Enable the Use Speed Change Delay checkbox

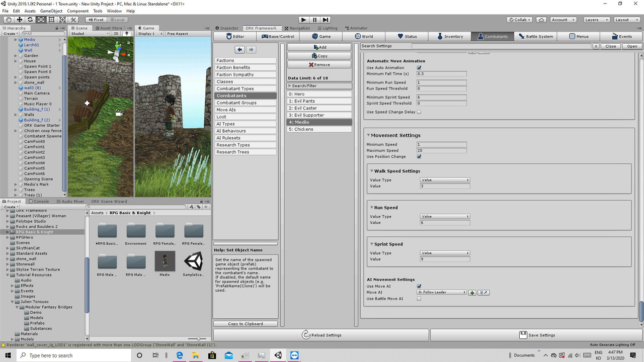point(419,112)
